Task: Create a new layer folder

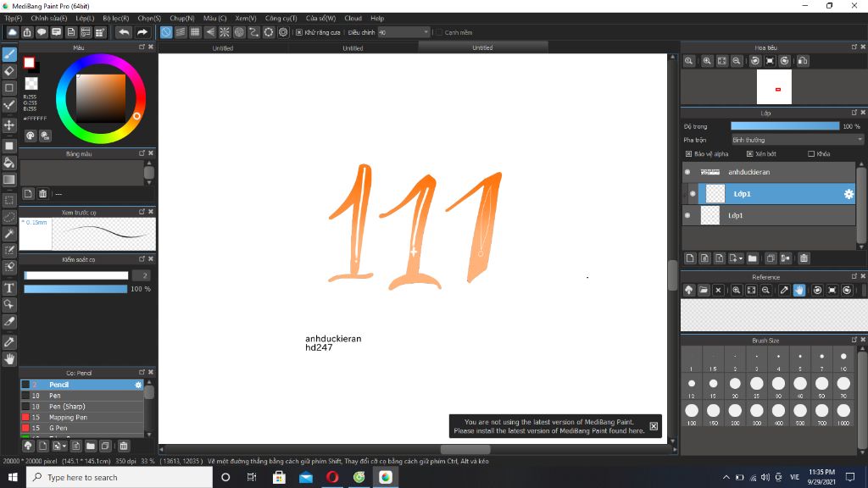Action: click(753, 258)
